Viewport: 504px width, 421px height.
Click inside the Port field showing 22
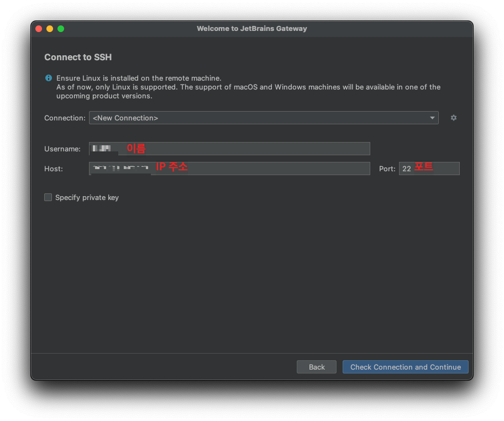[x=429, y=169]
